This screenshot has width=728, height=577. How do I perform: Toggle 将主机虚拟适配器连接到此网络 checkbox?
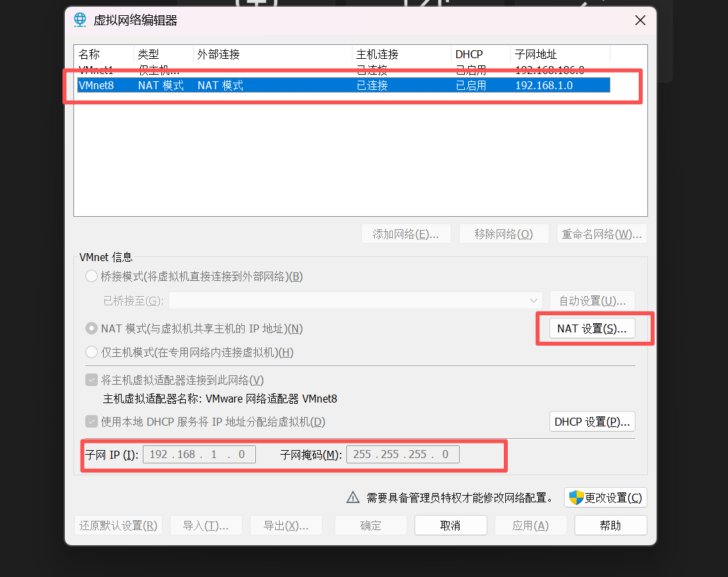click(x=91, y=380)
